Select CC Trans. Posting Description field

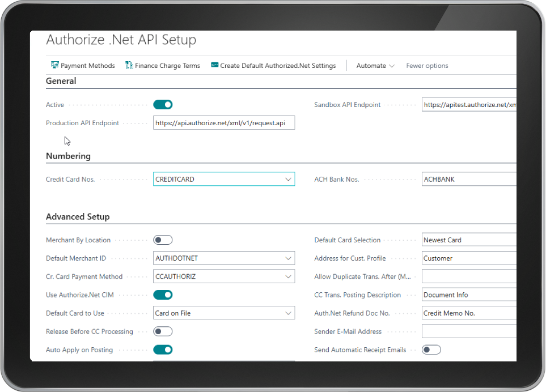click(469, 295)
